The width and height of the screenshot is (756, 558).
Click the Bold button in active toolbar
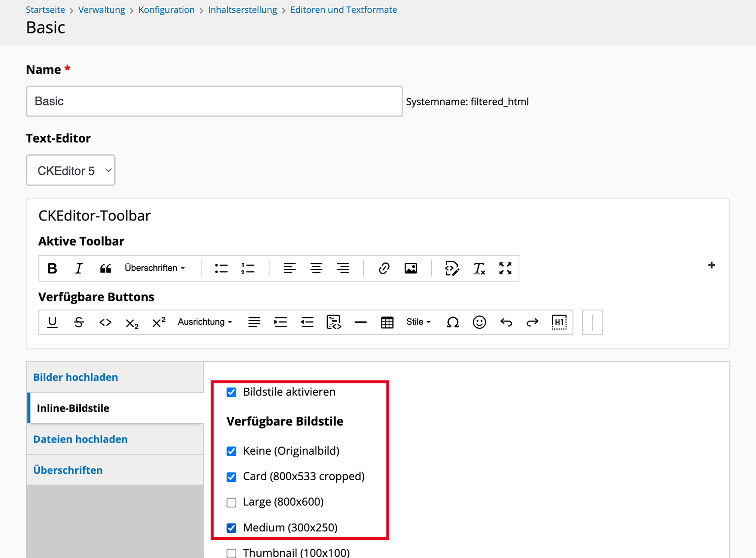click(52, 268)
